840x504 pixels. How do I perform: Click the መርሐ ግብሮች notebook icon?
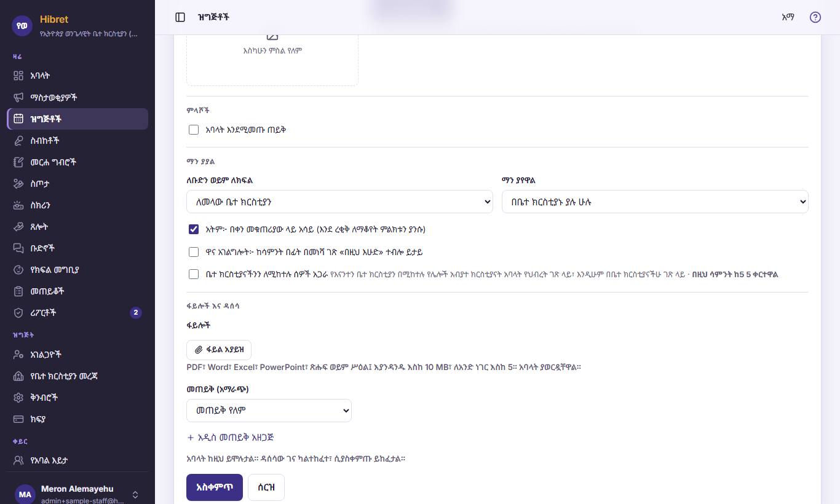(18, 162)
